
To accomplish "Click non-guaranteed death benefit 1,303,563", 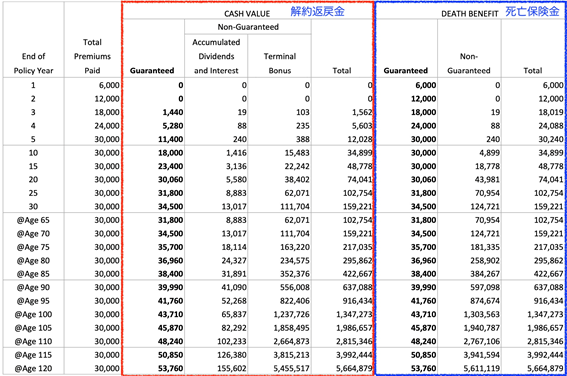I will [x=482, y=315].
